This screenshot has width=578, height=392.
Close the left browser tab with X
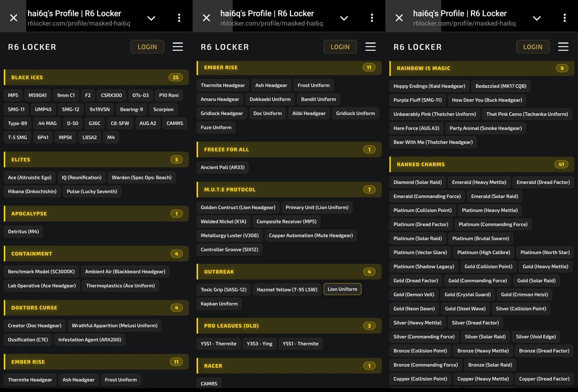coord(14,18)
